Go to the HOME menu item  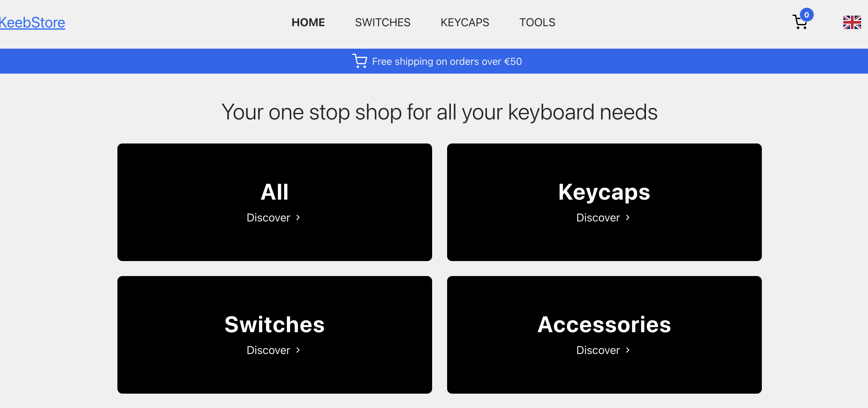308,22
